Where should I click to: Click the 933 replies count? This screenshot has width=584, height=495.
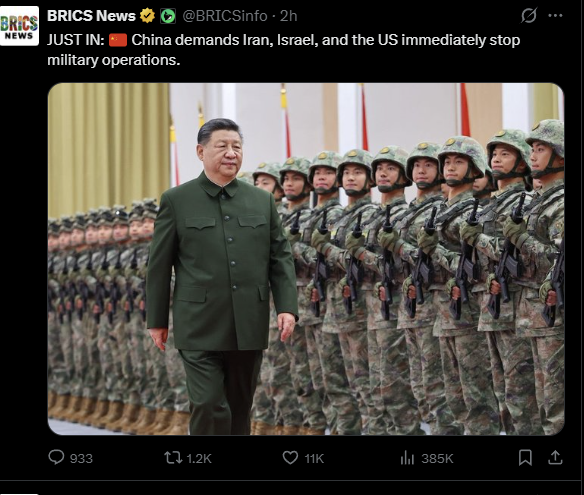pos(81,458)
